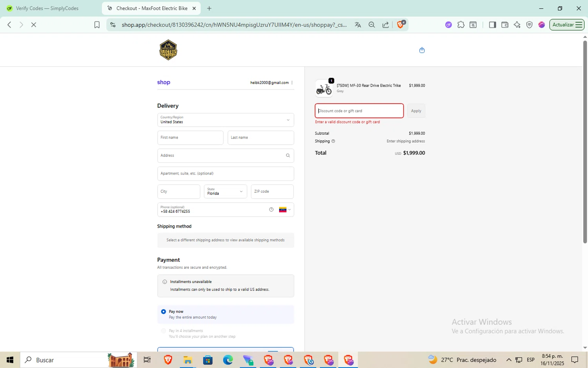This screenshot has height=368, width=588.
Task: Click the Discount code or gift card field
Action: coord(359,111)
